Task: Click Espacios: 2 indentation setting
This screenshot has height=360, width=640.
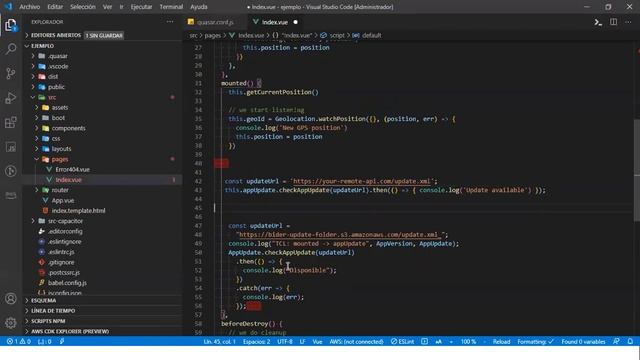Action: pos(256,342)
